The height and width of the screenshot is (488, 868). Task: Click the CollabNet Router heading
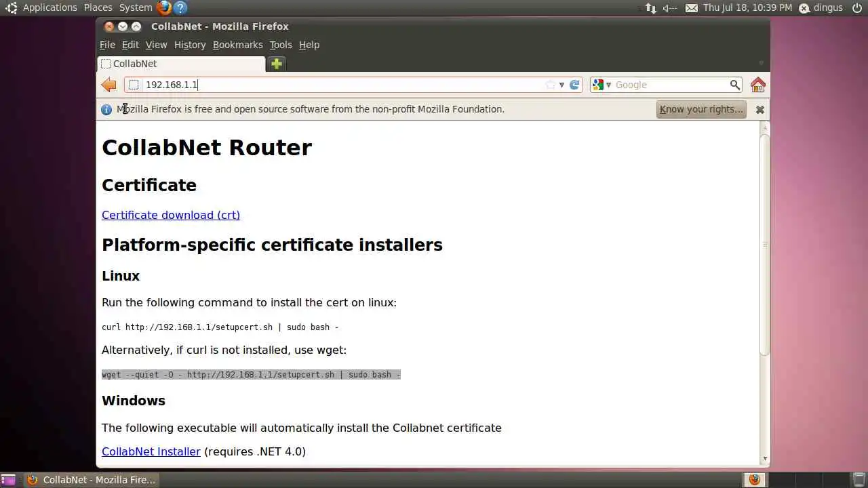tap(207, 148)
